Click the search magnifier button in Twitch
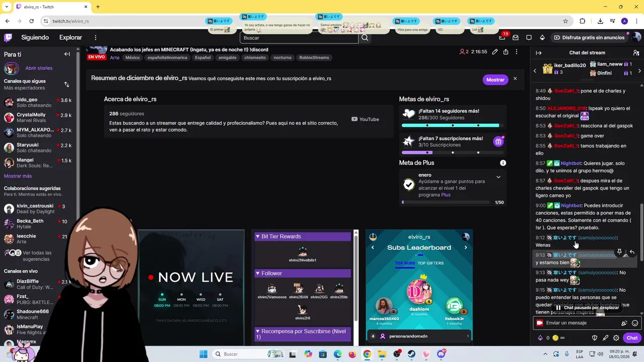 point(365,38)
